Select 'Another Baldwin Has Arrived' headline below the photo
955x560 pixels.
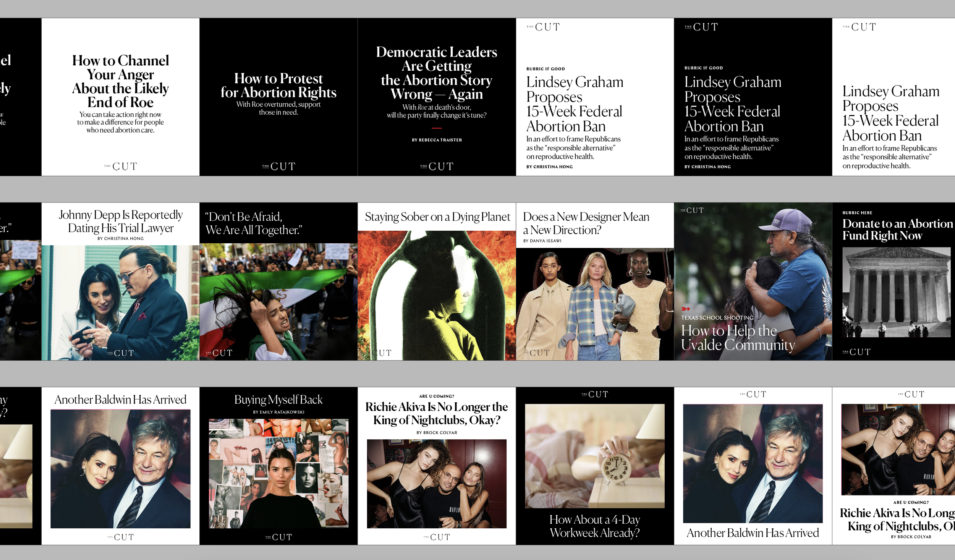pyautogui.click(x=753, y=533)
